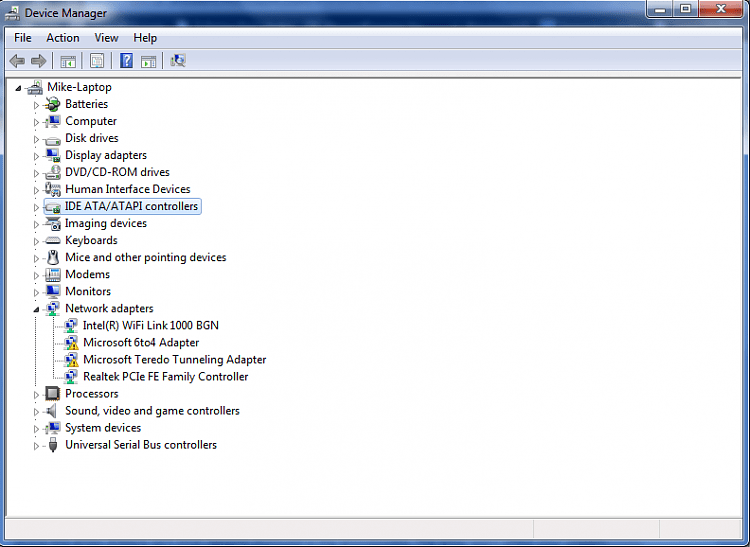Click the Human Interface Devices icon
The image size is (750, 547).
[x=53, y=189]
